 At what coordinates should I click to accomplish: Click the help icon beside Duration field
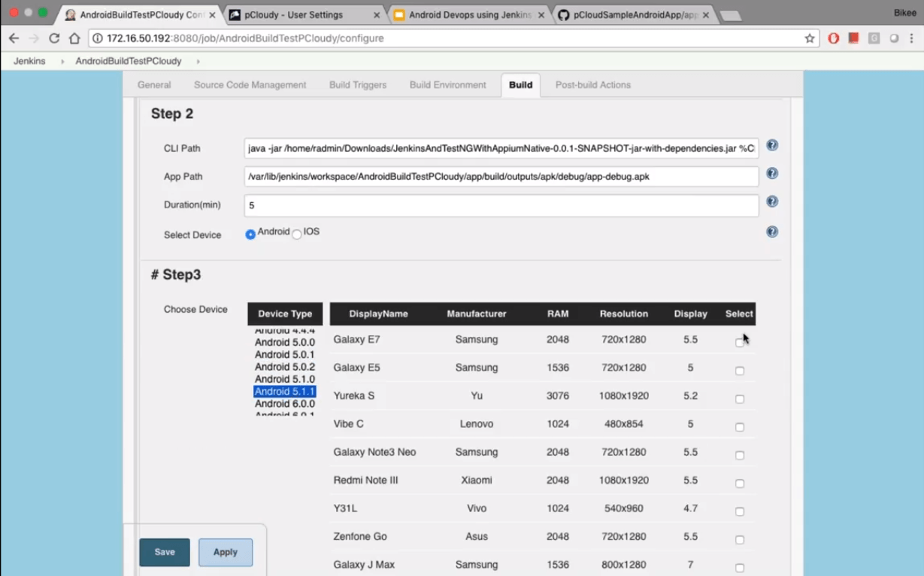[772, 202]
